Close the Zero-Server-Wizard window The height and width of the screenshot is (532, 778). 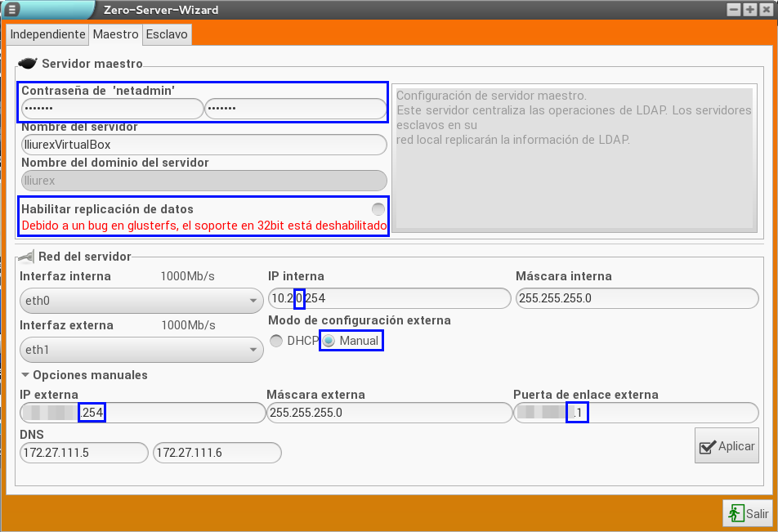[x=766, y=10]
